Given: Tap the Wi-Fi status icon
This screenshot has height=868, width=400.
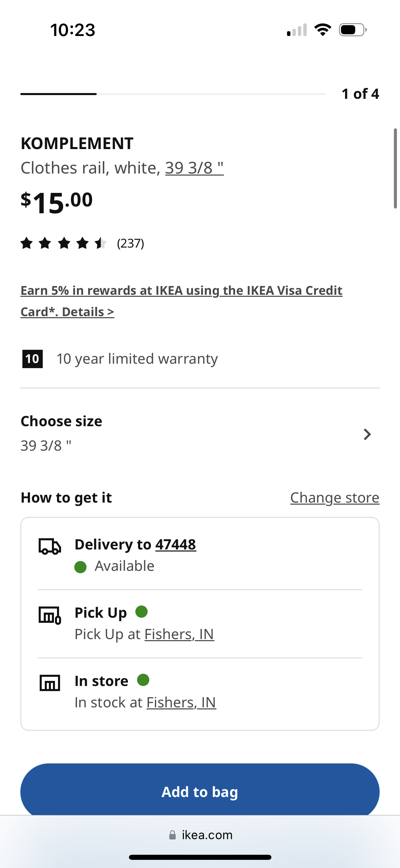Looking at the screenshot, I should 323,30.
